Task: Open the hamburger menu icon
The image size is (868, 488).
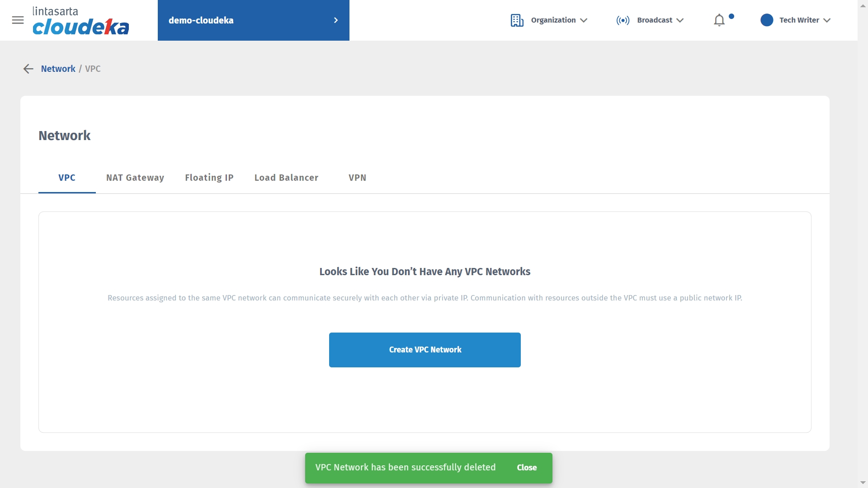Action: (18, 20)
